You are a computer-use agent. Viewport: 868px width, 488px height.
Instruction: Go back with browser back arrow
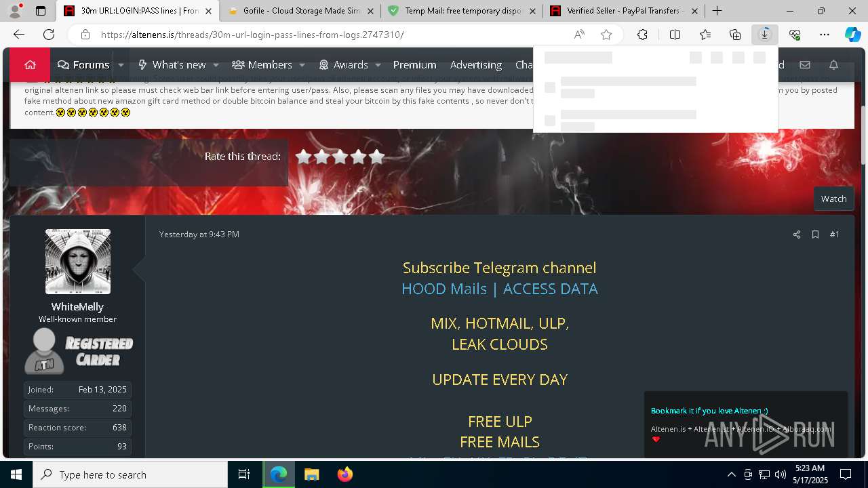coord(19,35)
